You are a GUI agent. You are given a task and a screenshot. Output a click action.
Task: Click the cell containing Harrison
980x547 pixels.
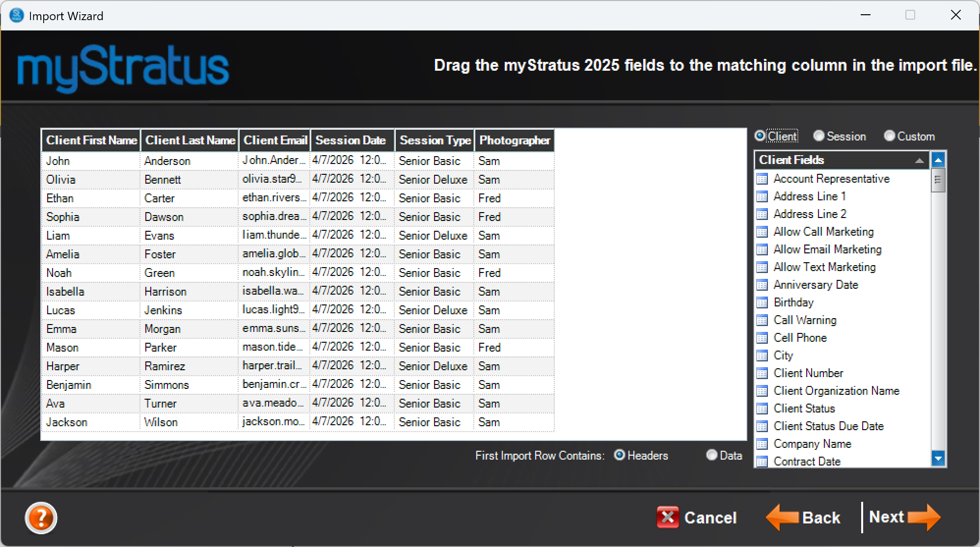click(x=190, y=292)
